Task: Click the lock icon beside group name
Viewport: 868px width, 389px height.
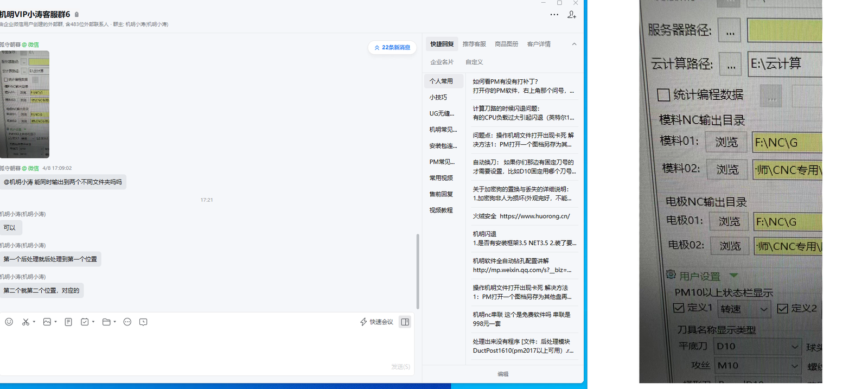Action: click(x=76, y=15)
